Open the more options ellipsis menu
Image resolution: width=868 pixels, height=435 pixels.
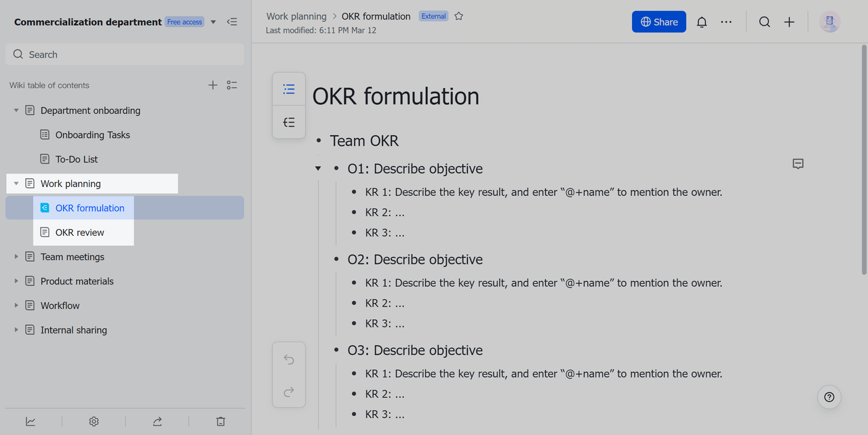pos(726,22)
